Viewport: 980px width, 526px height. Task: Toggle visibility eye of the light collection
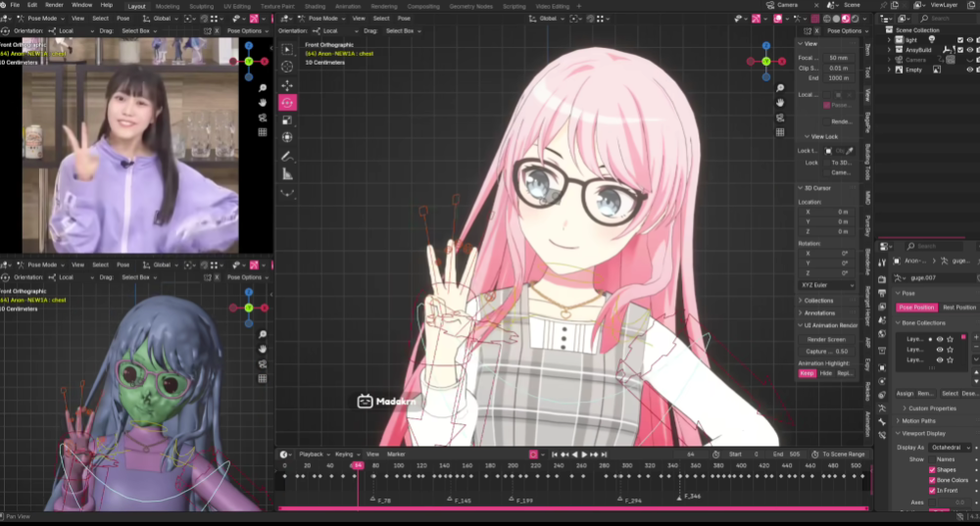[970, 40]
